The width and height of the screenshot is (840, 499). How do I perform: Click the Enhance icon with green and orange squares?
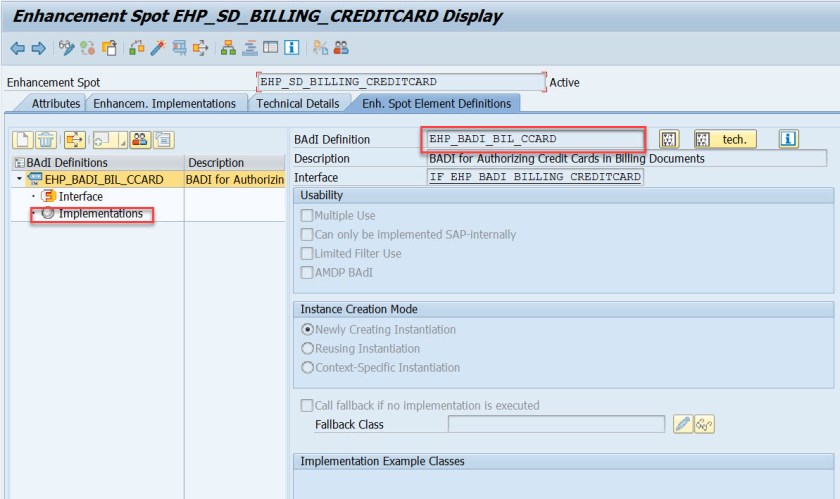pos(137,48)
